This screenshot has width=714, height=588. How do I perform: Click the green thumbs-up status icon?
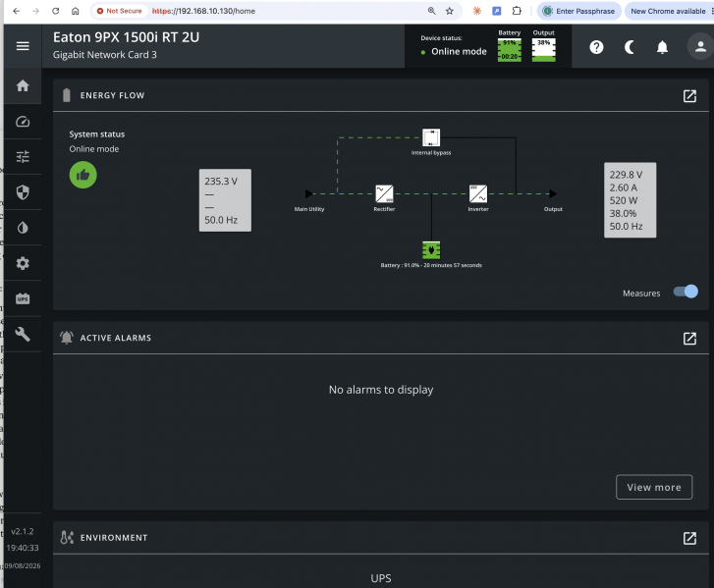82,175
